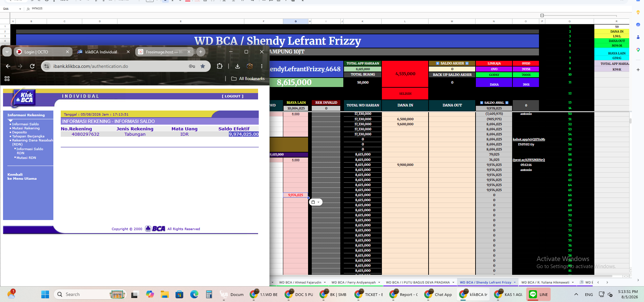Open Google Maps in the Sheets side panel
This screenshot has width=644, height=302.
coord(638,50)
